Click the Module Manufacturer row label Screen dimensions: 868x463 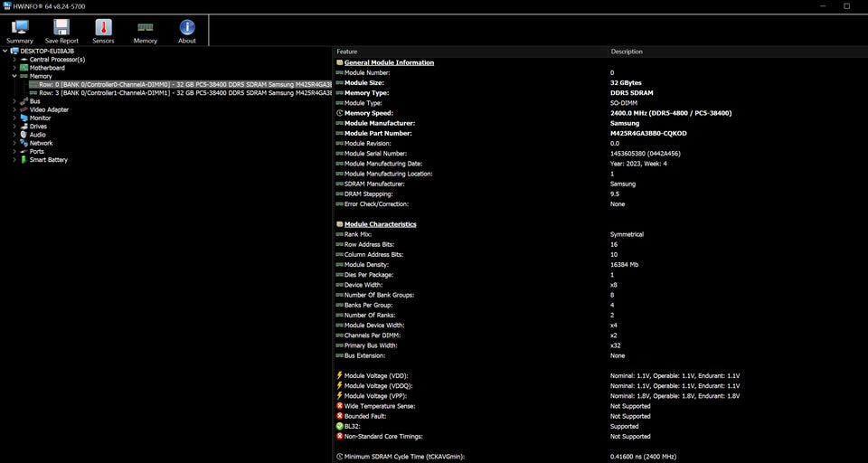[380, 123]
